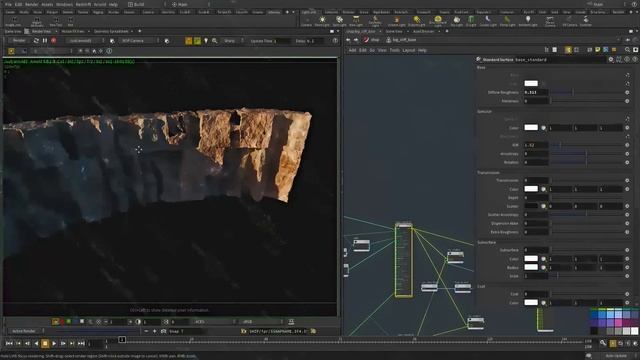This screenshot has height=360, width=640.
Task: Select the VR Camera shelf tool
Action: point(570,21)
